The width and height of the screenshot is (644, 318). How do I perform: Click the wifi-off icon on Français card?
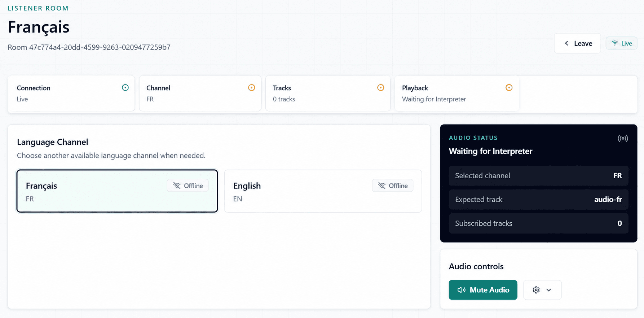click(x=177, y=186)
